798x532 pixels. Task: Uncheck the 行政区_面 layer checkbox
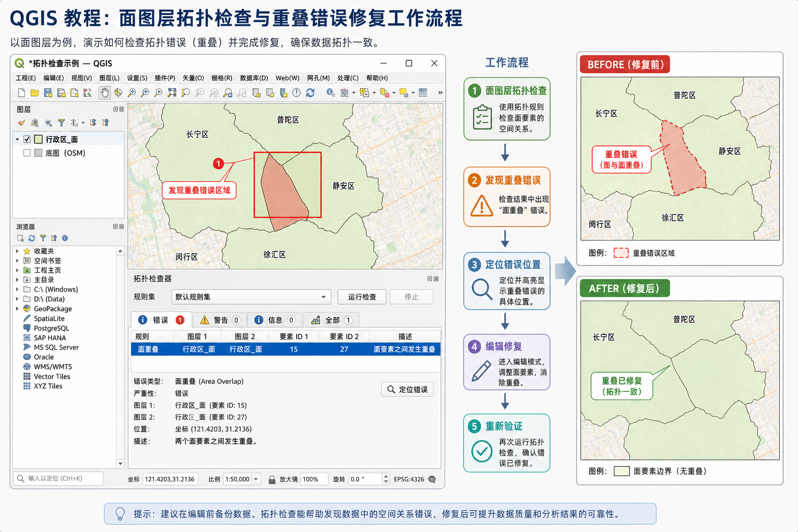(27, 139)
